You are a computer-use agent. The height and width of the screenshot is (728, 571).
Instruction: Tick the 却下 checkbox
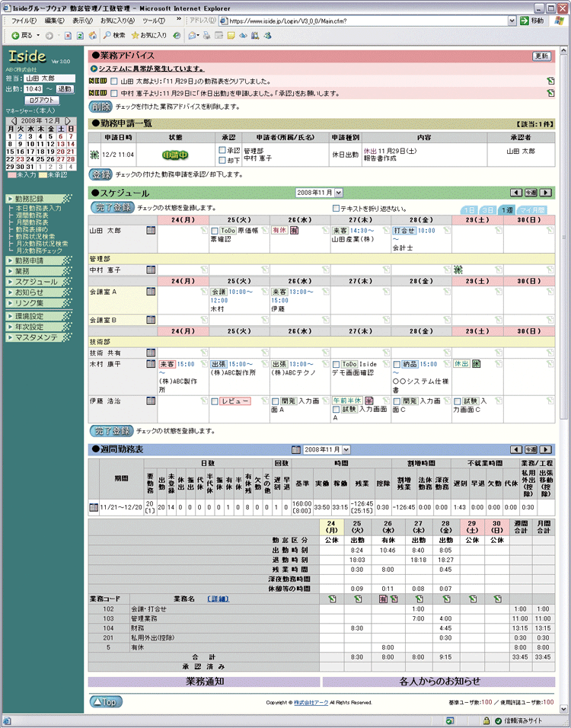pyautogui.click(x=222, y=160)
